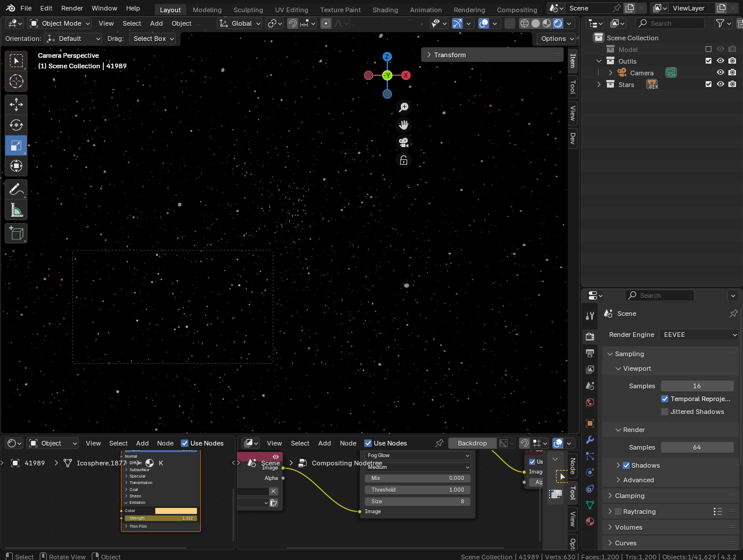
Task: Click the zoom magnifier icon in the viewport gizmos
Action: 403,107
